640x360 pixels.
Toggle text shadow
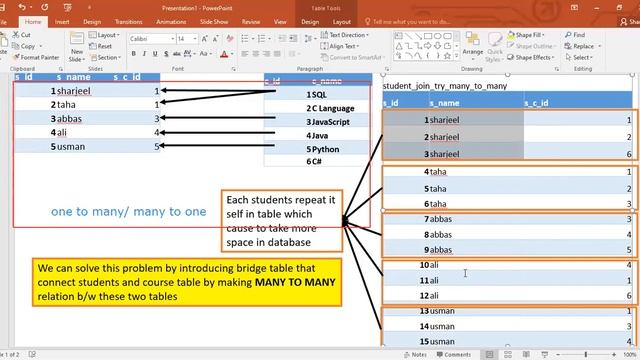166,54
